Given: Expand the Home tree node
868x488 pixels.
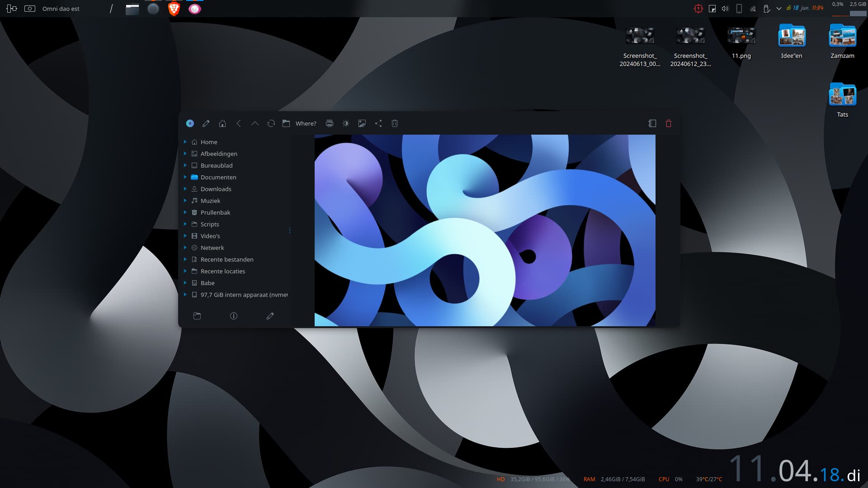Looking at the screenshot, I should click(185, 142).
